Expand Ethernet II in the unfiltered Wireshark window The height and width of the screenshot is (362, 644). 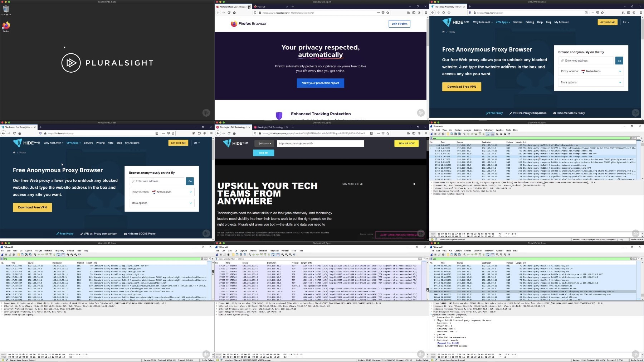[x=217, y=306]
